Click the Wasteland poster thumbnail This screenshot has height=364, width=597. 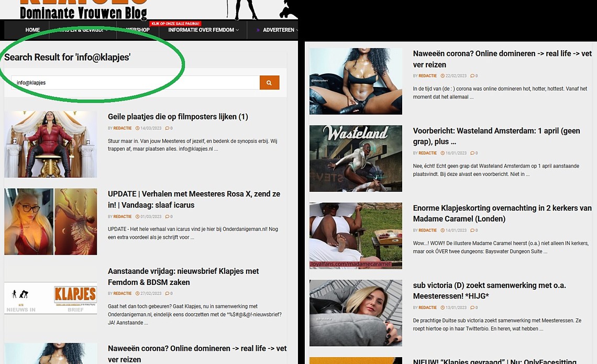[356, 158]
